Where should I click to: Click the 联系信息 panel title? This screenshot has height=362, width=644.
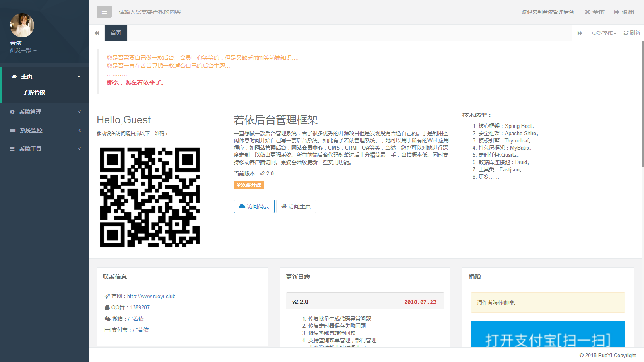tap(115, 277)
